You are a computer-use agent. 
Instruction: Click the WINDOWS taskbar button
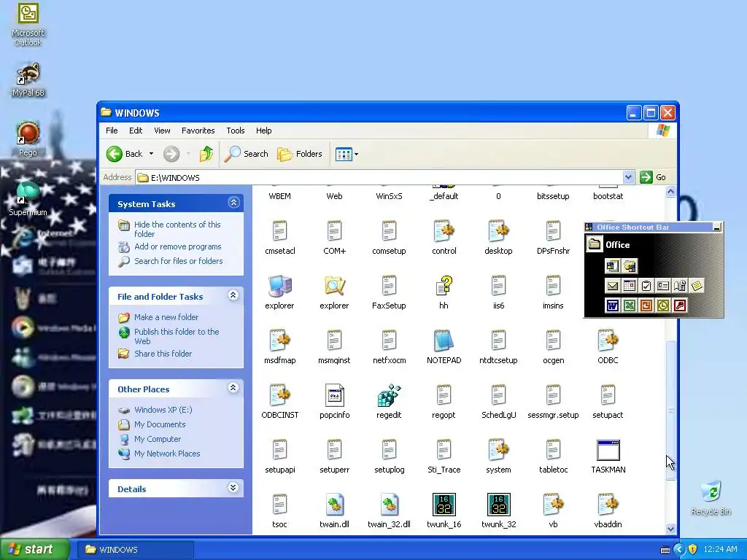(135, 550)
